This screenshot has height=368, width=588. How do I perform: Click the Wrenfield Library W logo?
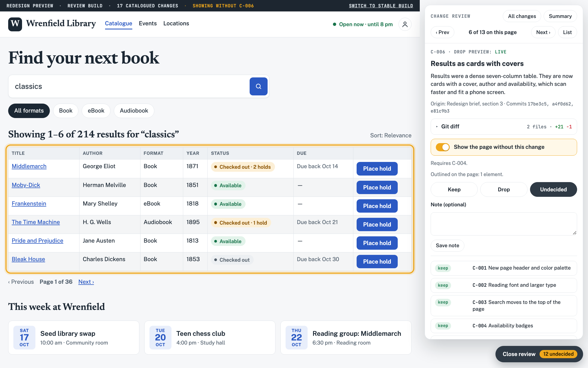tap(15, 24)
